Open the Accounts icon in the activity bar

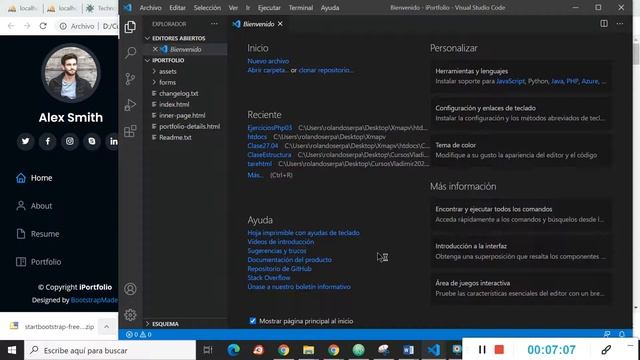(x=130, y=289)
